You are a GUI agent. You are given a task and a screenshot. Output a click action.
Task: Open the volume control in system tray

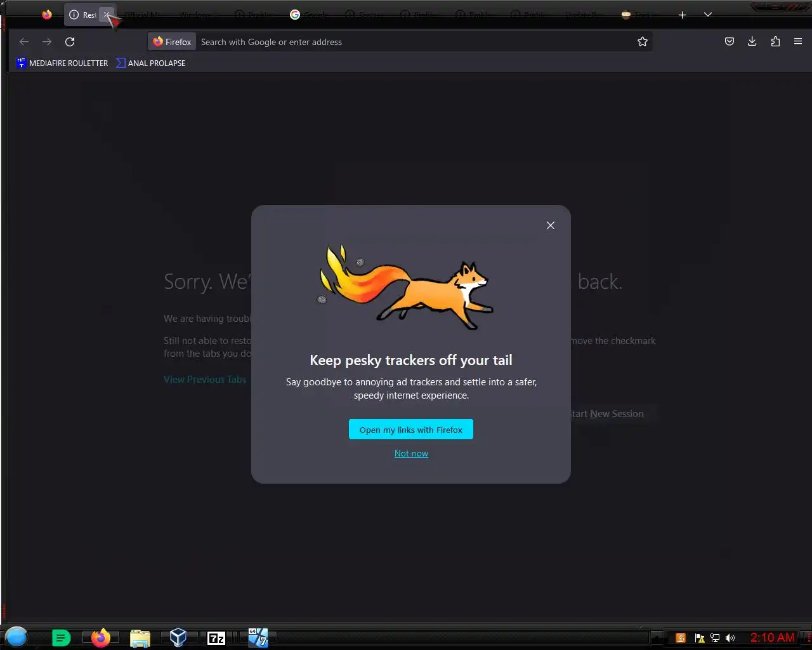[x=730, y=638]
